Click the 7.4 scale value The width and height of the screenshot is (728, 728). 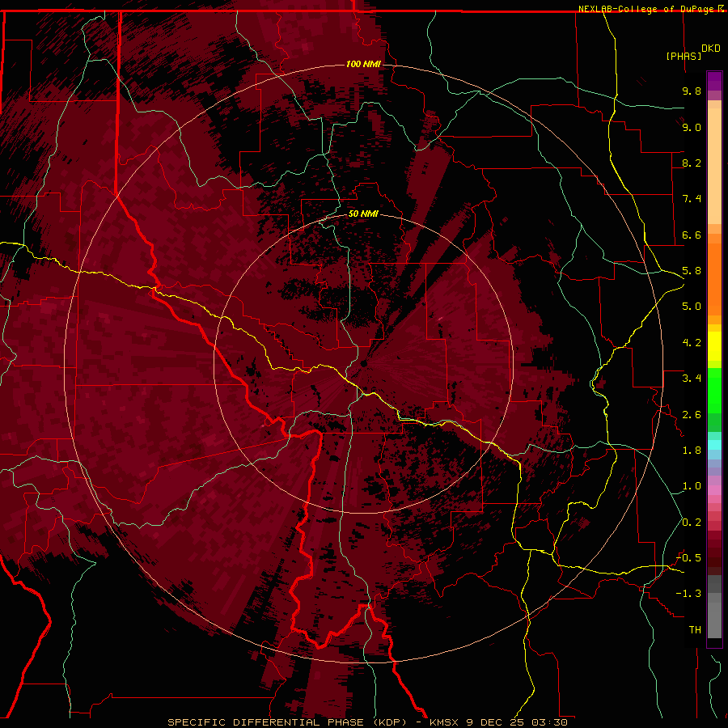[692, 199]
